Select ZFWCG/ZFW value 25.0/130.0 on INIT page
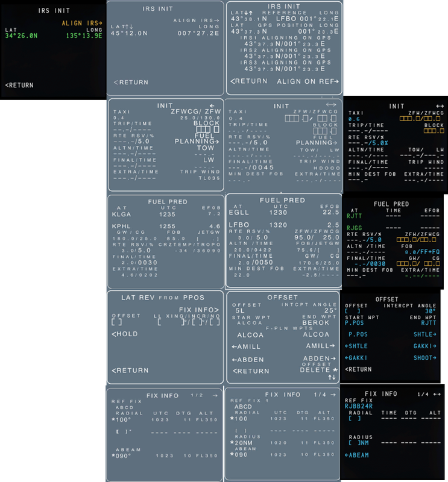The height and width of the screenshot is (482, 448). [200, 117]
